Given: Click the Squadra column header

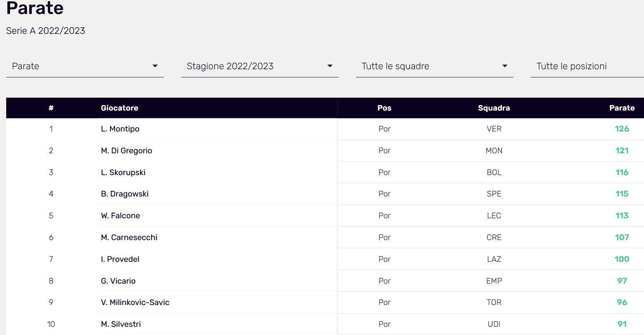Looking at the screenshot, I should click(x=494, y=108).
